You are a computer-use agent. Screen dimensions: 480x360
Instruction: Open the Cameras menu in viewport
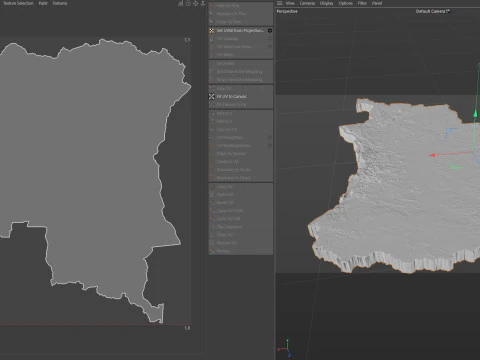[307, 3]
